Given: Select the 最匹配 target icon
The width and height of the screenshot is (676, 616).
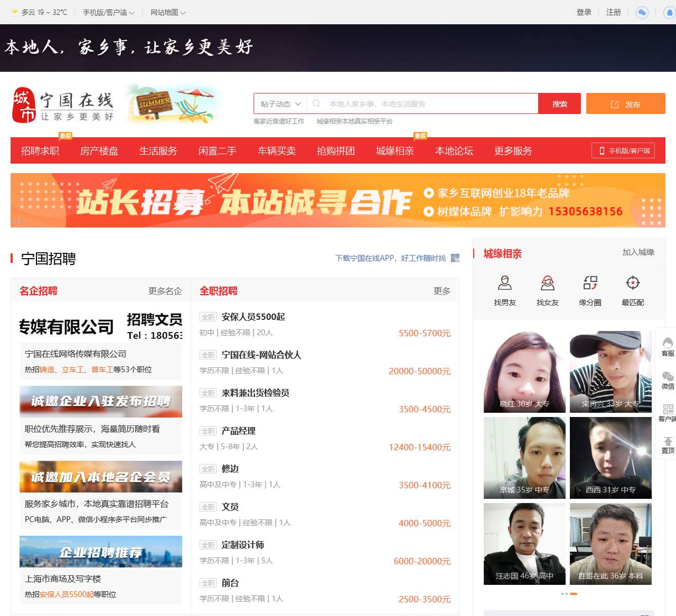Looking at the screenshot, I should click(633, 283).
